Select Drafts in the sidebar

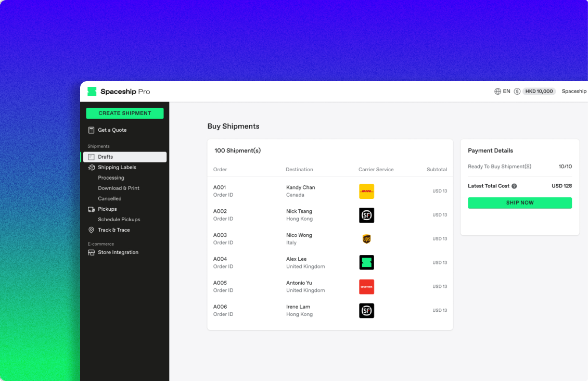[105, 157]
